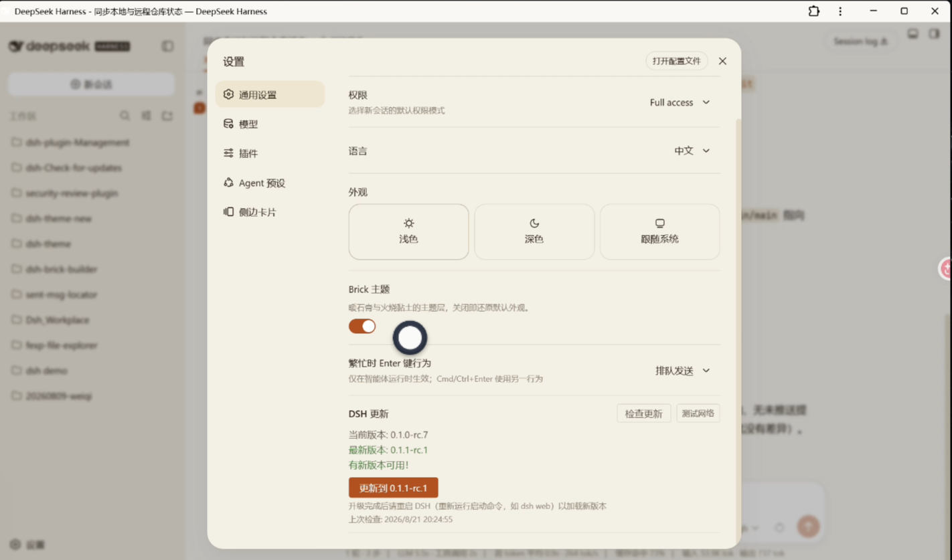This screenshot has height=560, width=952.
Task: Turn off the Brick 主题 switch
Action: [362, 326]
